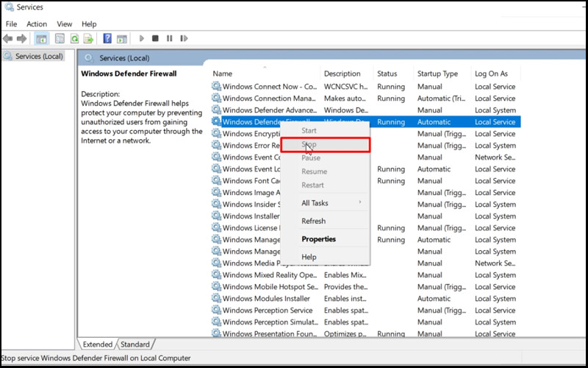This screenshot has height=368, width=588.
Task: Toggle the Show/Hide Console Tree toolbar icon
Action: click(x=42, y=38)
